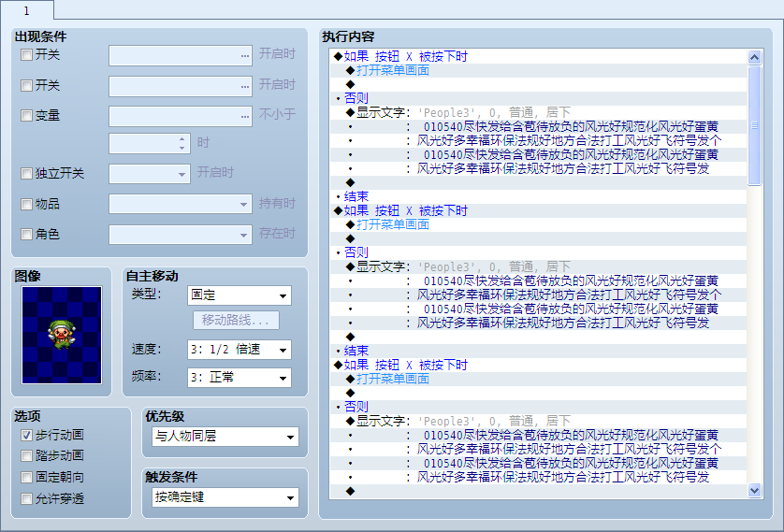Click the command list scroll down arrow
Image resolution: width=784 pixels, height=532 pixels.
point(754,491)
